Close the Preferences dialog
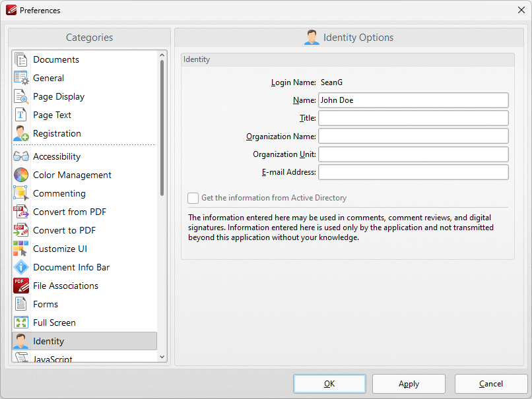 click(x=521, y=10)
